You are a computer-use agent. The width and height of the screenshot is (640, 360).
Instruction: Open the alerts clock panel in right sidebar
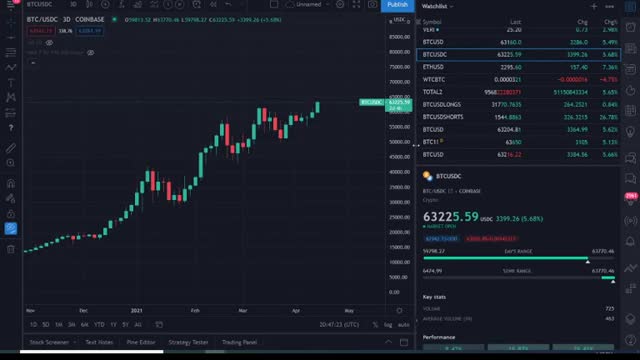click(631, 27)
